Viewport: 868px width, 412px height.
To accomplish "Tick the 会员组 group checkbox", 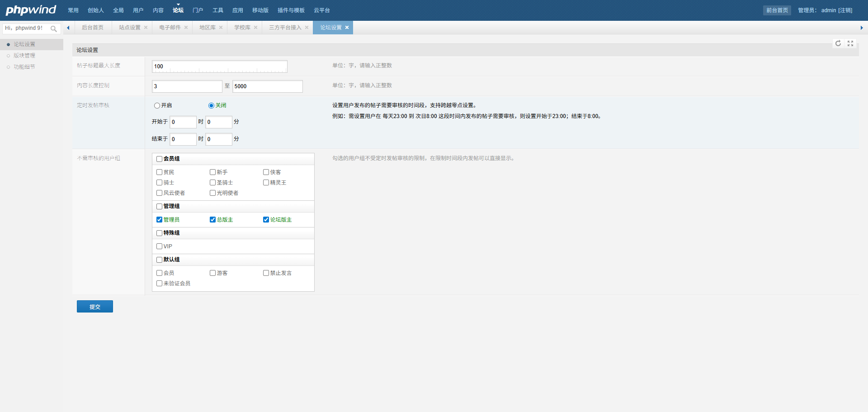I will tap(159, 159).
